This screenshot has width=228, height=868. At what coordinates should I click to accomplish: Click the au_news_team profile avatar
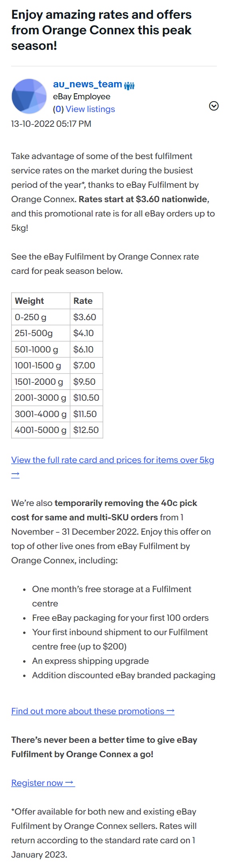pos(29,96)
